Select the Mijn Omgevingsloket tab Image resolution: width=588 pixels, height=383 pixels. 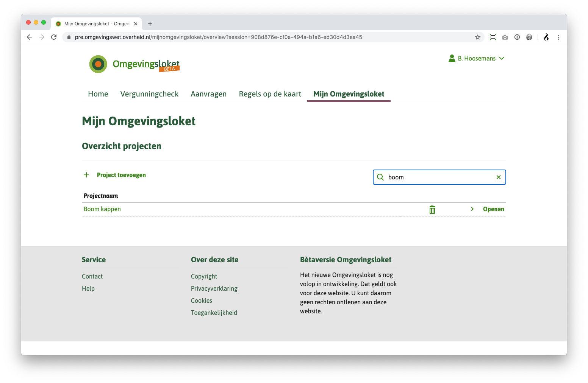click(349, 94)
